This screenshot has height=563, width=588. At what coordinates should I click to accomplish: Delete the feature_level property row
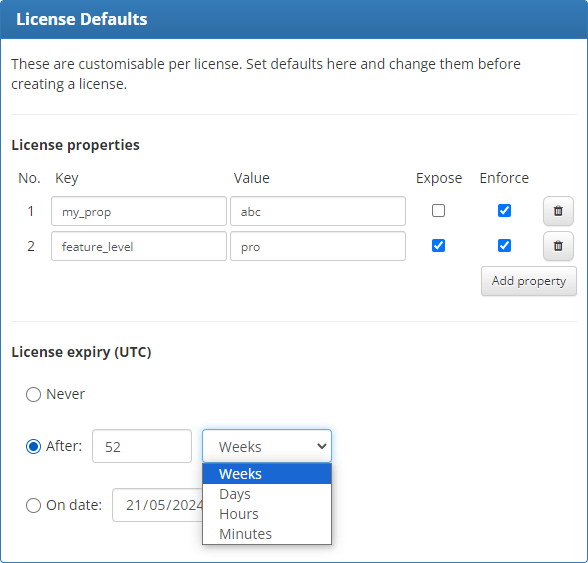(558, 246)
